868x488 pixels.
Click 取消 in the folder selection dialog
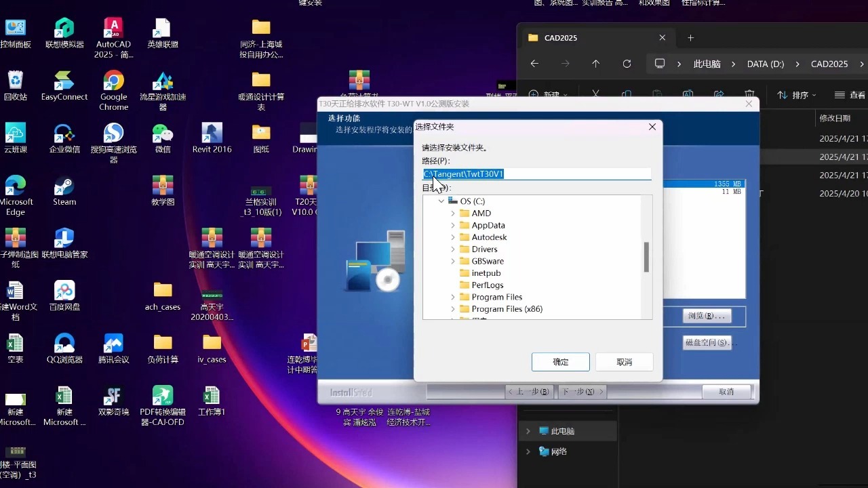[x=624, y=362]
